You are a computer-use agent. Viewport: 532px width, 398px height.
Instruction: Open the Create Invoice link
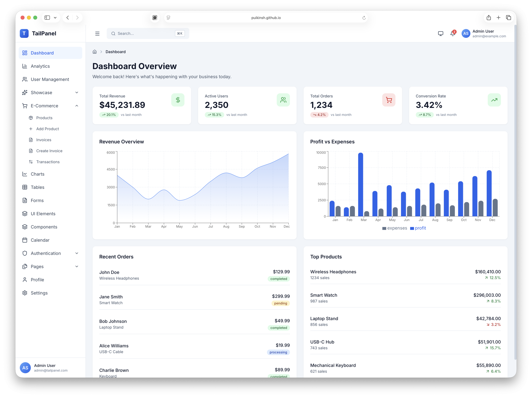click(49, 151)
